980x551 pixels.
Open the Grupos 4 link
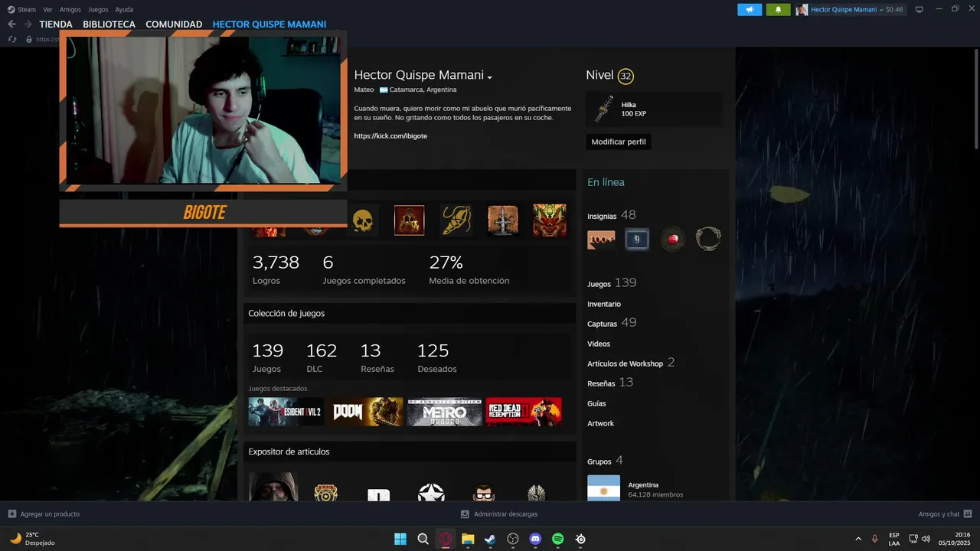605,461
